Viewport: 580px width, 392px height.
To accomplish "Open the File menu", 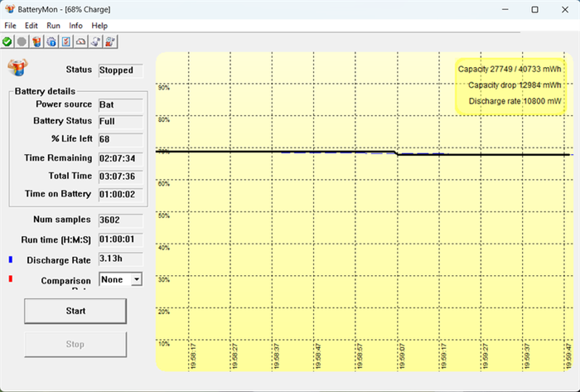I will pyautogui.click(x=10, y=26).
